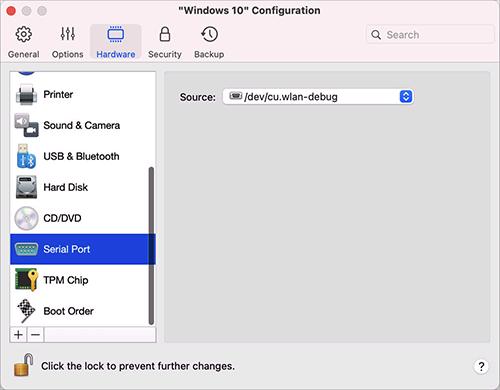Click the hardware list vertical scrollbar
This screenshot has width=500, height=390.
(x=151, y=246)
